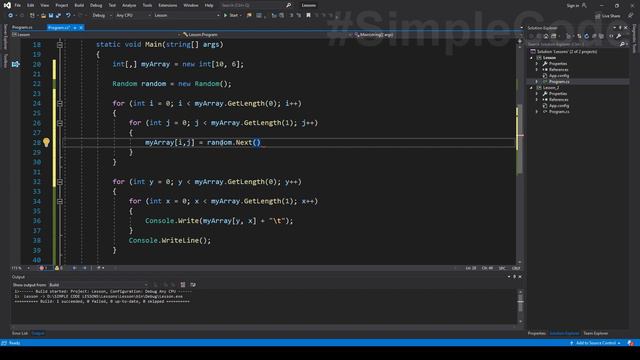Collapse the Lesson_2 project node
640x360 pixels.
click(531, 88)
